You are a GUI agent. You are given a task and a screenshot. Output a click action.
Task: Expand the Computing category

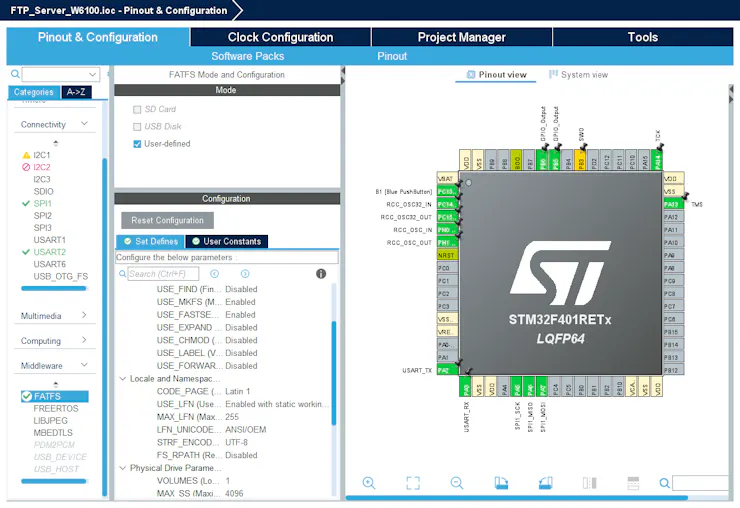point(84,340)
